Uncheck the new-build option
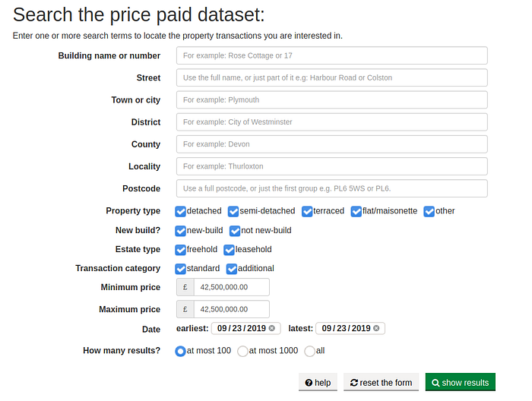 tap(181, 231)
